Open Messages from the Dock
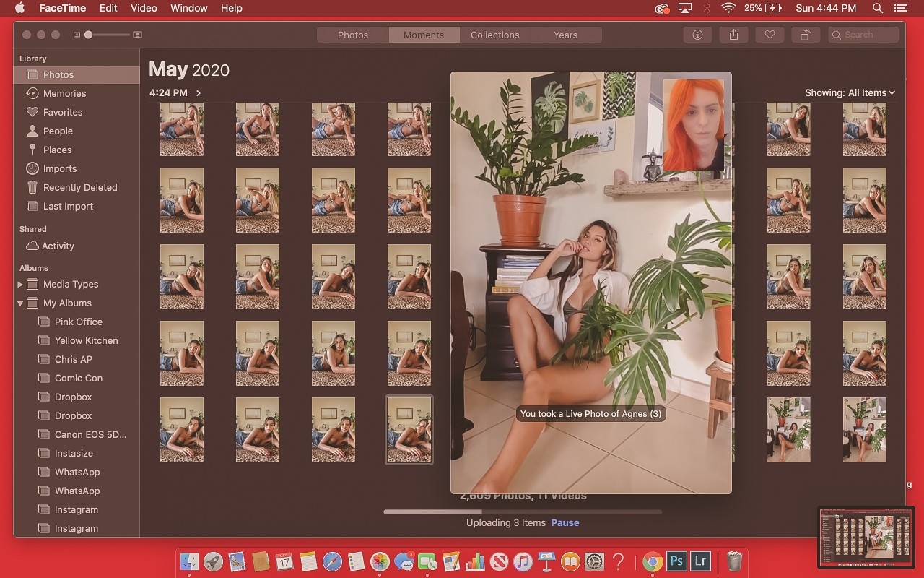This screenshot has height=578, width=924. click(404, 561)
